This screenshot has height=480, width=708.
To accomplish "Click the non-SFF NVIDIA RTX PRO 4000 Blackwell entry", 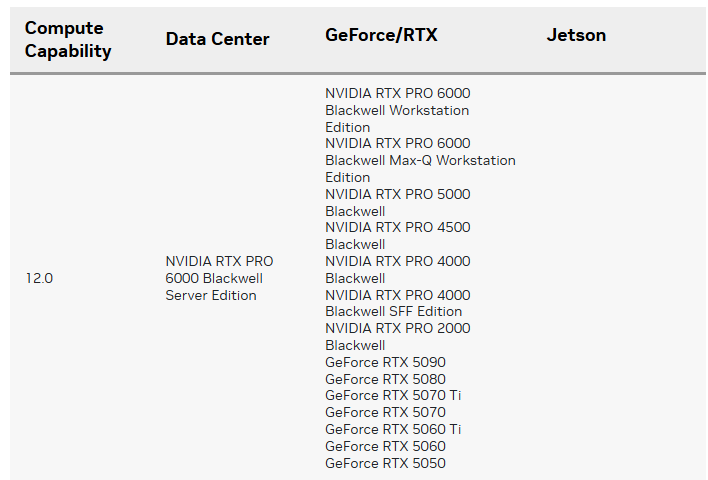I will click(x=397, y=269).
